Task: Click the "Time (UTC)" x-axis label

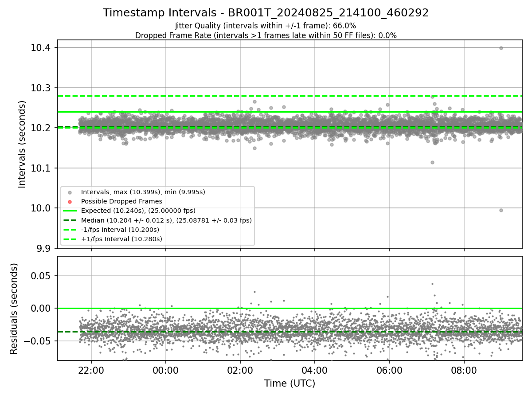Action: 289,383
